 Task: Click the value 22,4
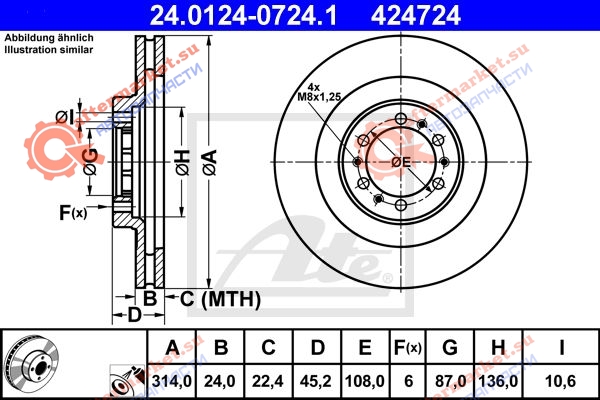(268, 381)
